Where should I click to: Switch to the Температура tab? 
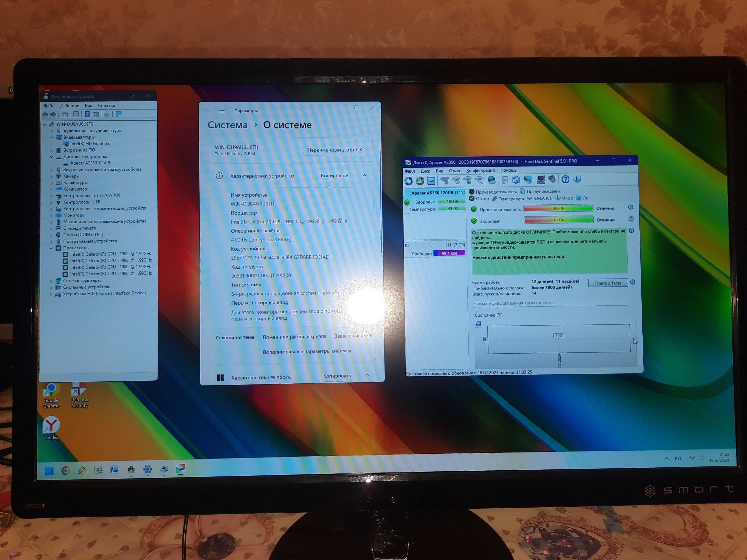508,198
